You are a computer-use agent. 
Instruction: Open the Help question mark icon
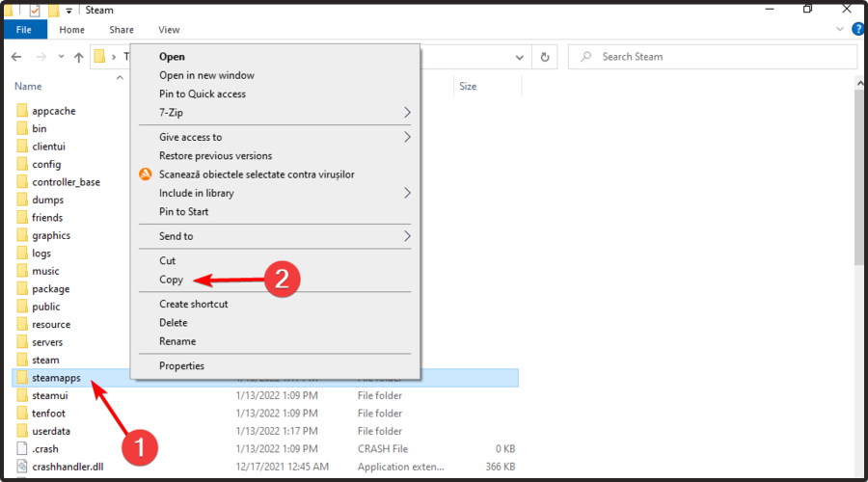[857, 29]
